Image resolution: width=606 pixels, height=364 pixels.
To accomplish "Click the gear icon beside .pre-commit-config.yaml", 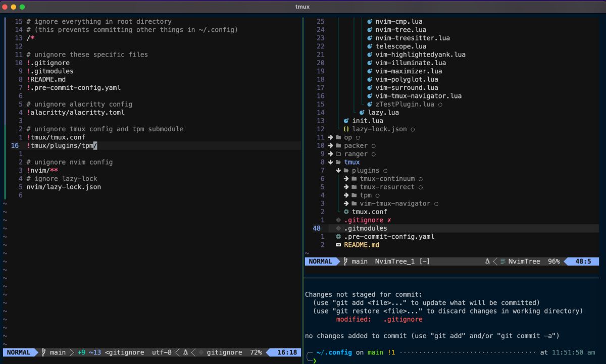I will [x=338, y=237].
